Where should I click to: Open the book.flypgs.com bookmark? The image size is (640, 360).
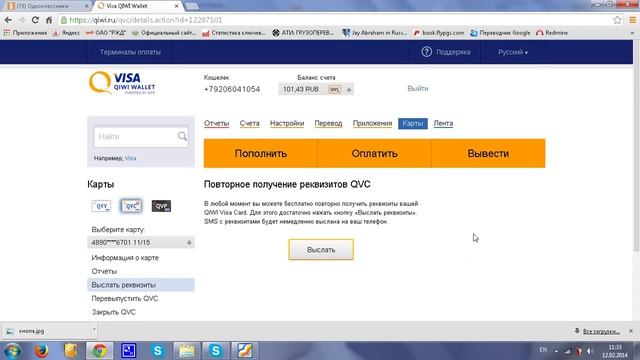[439, 33]
